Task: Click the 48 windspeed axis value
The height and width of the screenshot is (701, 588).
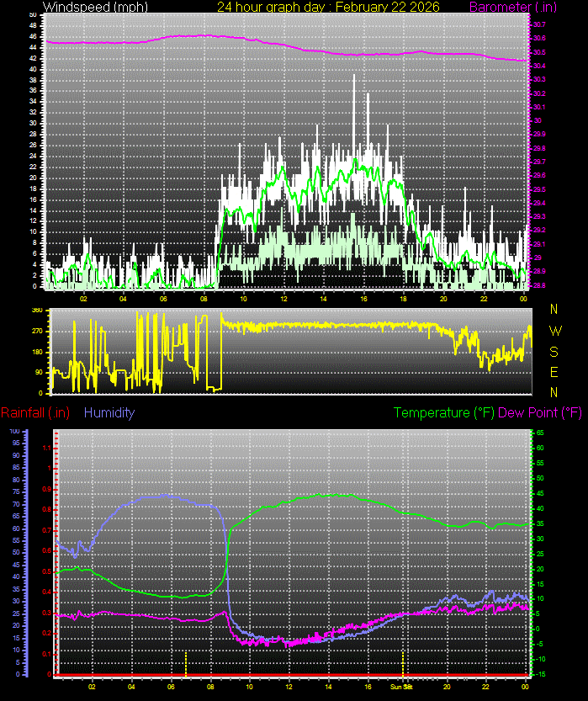Action: click(33, 25)
